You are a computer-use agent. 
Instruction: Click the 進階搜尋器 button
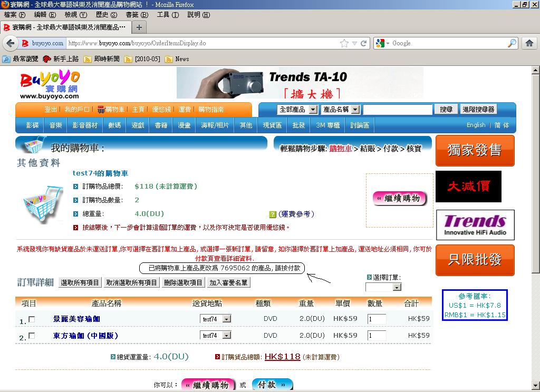479,110
